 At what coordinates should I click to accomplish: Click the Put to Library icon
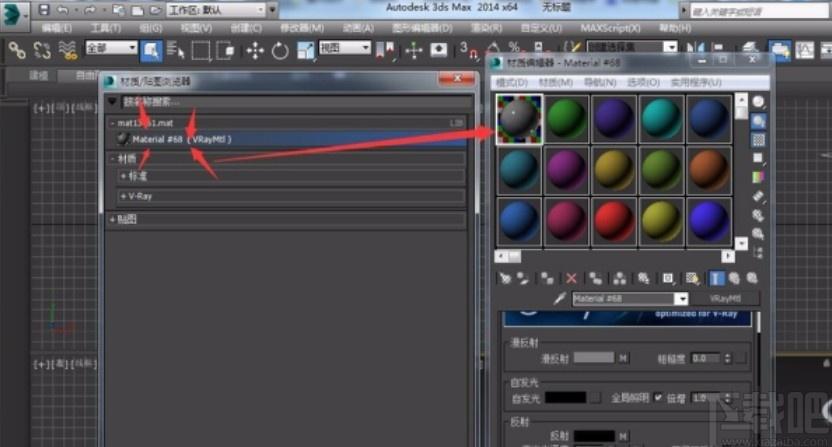pos(644,278)
